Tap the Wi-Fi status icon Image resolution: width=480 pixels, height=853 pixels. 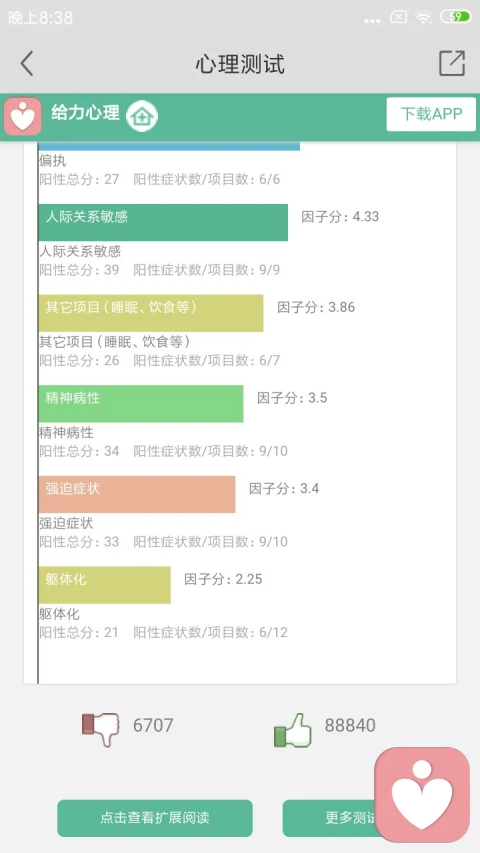point(423,17)
